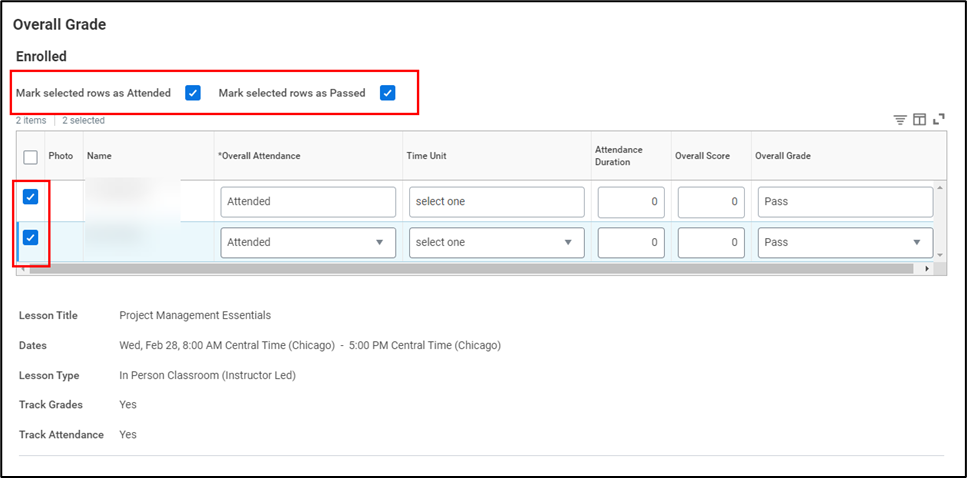Uncheck Mark selected rows as Passed
Image resolution: width=967 pixels, height=478 pixels.
[388, 93]
